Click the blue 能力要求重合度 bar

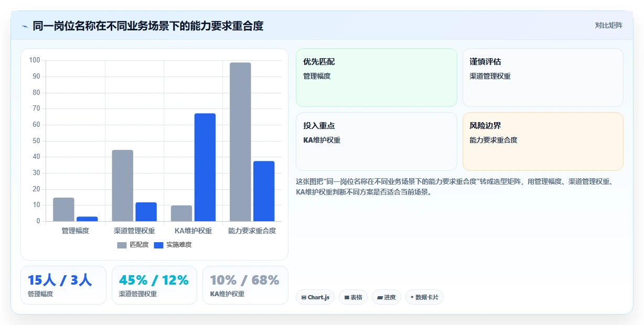[x=264, y=191]
